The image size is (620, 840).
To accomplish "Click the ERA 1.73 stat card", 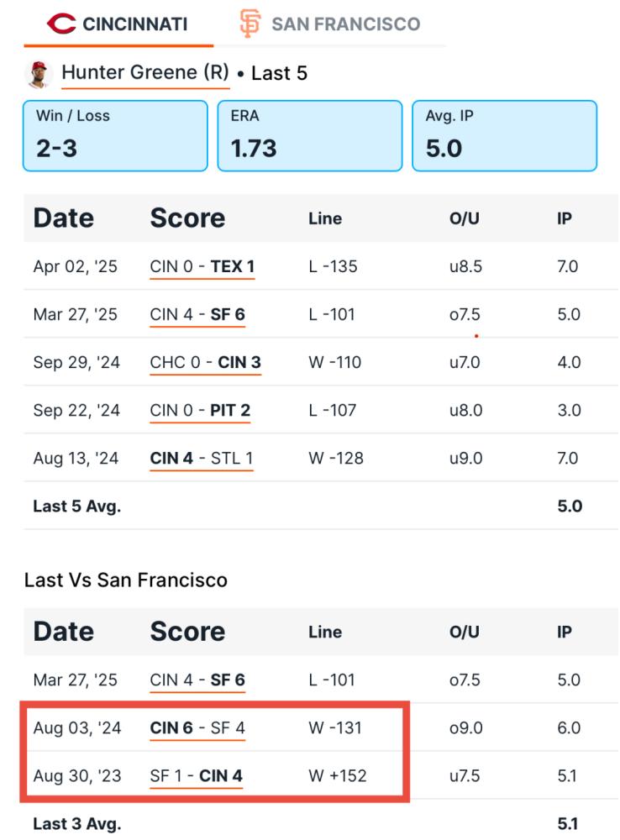I will click(x=310, y=135).
